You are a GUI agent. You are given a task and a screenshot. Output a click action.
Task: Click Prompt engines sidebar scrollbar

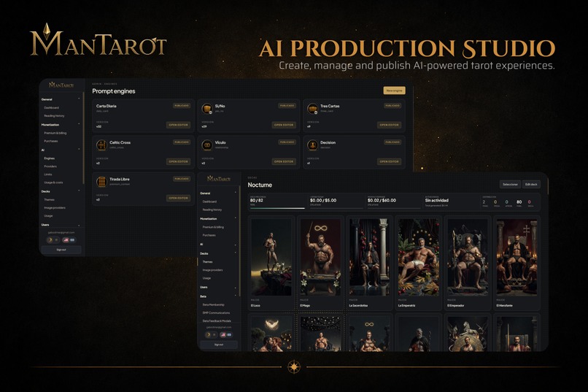tap(83, 139)
